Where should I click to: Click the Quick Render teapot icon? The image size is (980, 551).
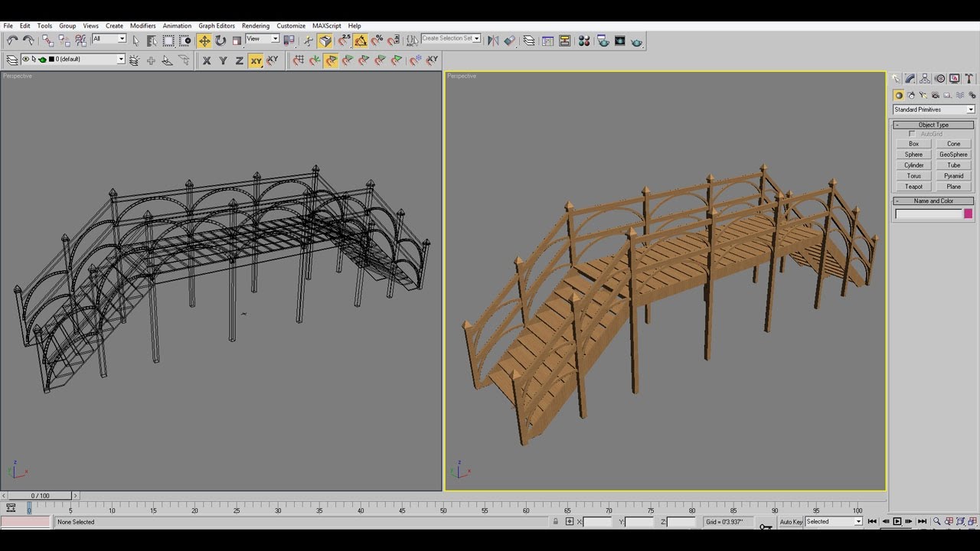click(636, 41)
